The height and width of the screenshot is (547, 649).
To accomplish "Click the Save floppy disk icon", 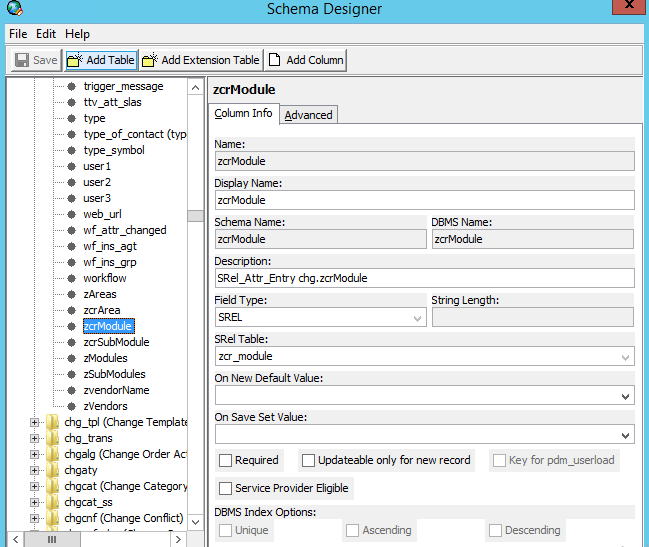I will 22,60.
